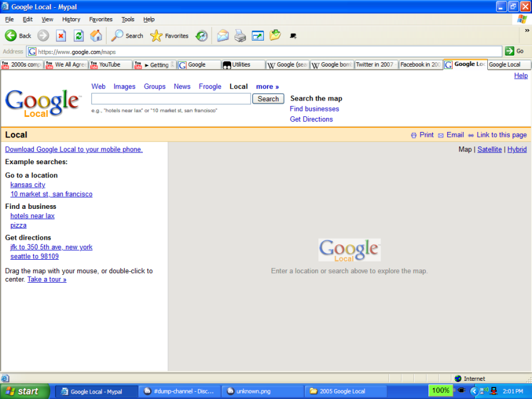Screen dimensions: 532x399
Task: Click the green Go button
Action: pyautogui.click(x=514, y=51)
